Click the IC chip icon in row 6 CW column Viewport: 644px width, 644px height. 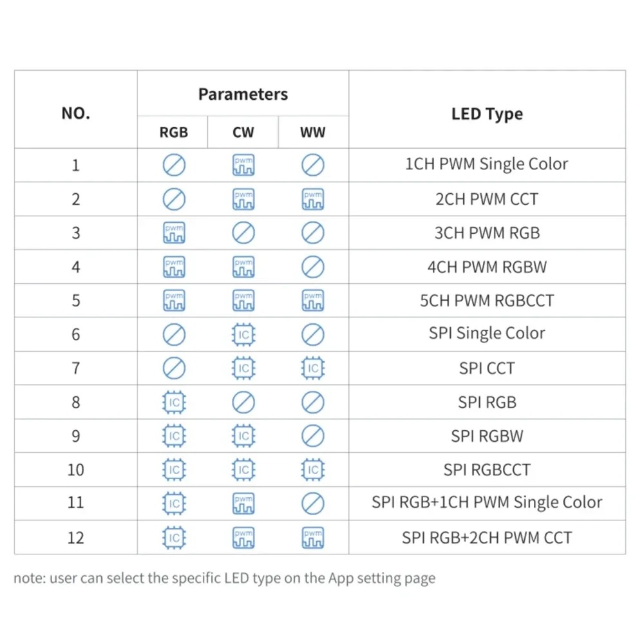tap(243, 334)
